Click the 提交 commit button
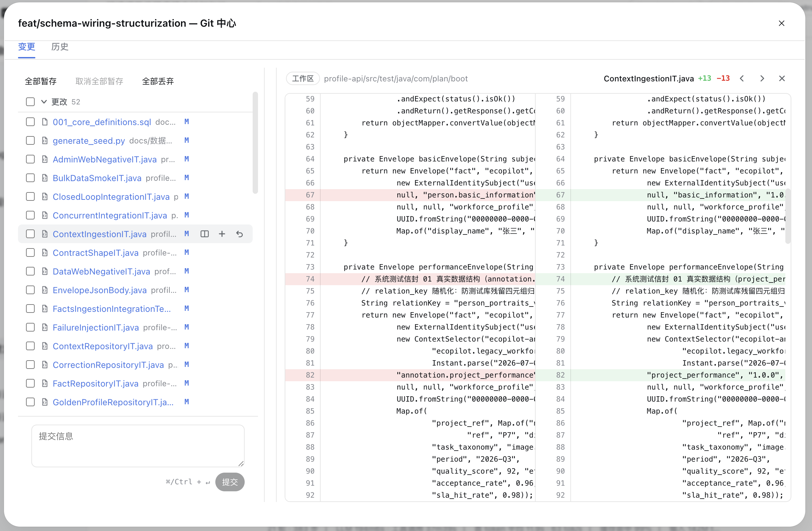Viewport: 812px width, 531px height. tap(230, 482)
